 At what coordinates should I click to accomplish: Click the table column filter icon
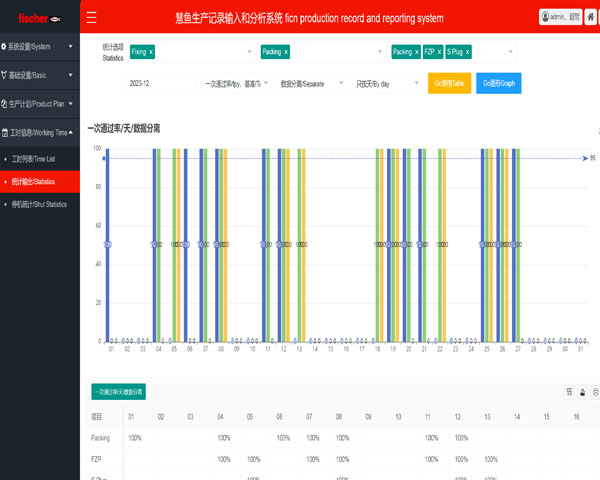[x=569, y=392]
